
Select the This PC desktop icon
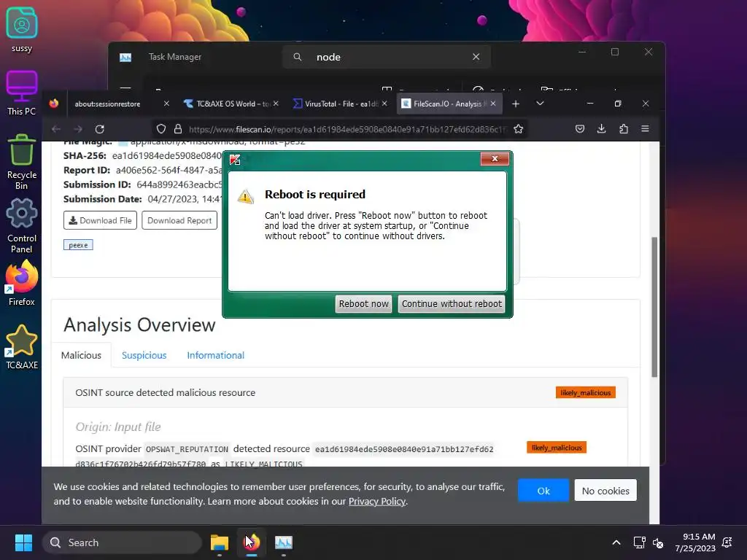21,93
